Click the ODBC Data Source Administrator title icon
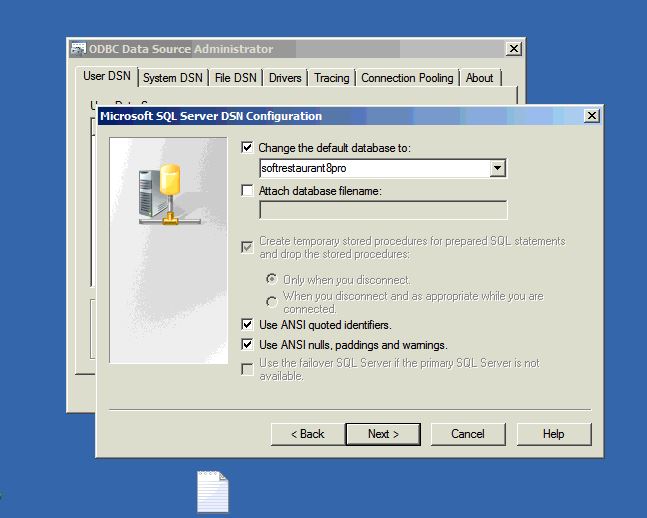The width and height of the screenshot is (647, 518). coord(78,49)
